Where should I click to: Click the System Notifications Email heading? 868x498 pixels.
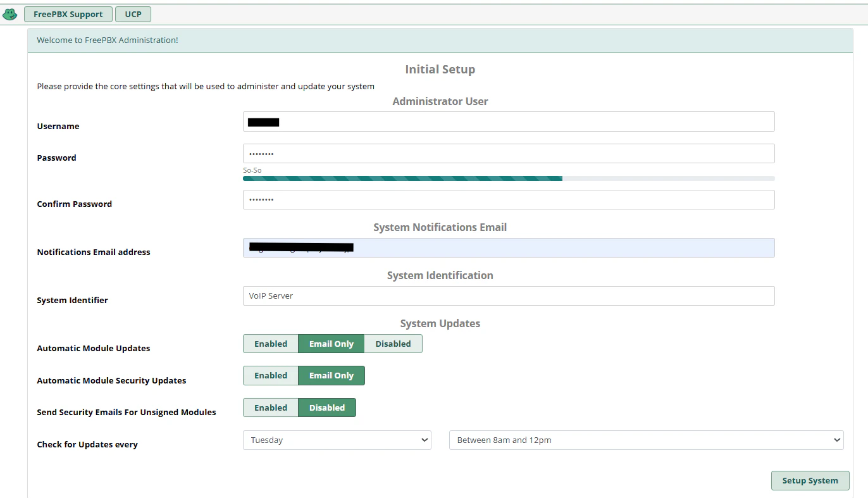tap(440, 227)
